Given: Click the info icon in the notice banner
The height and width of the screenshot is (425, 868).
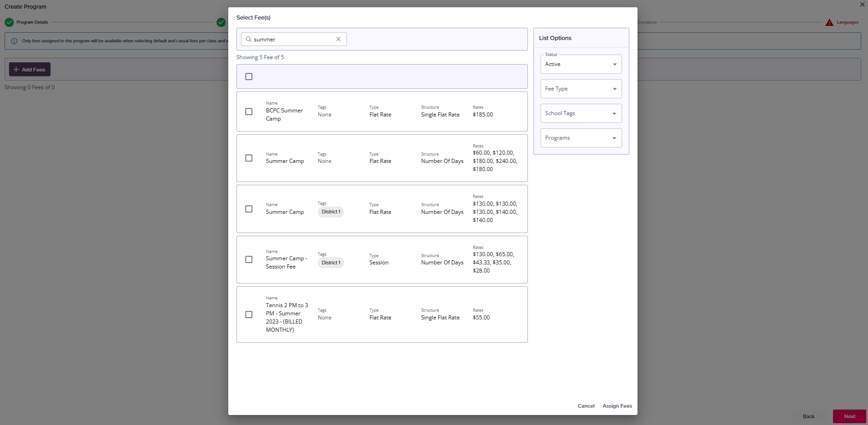Looking at the screenshot, I should coord(14,41).
